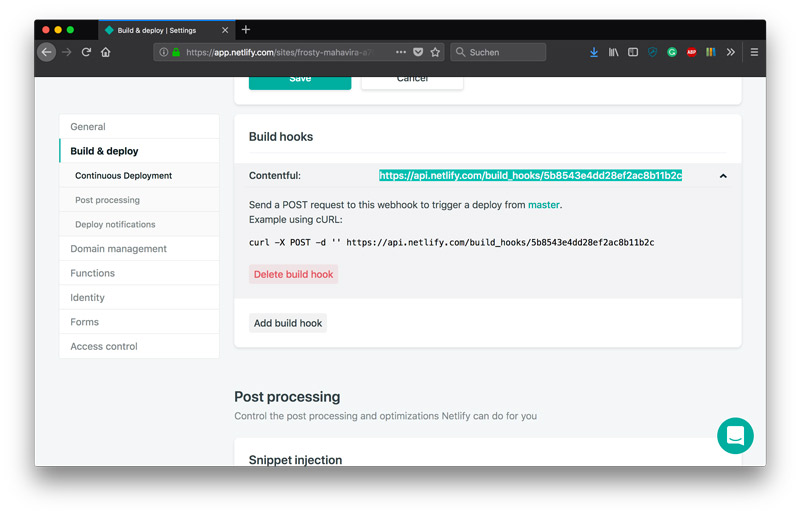Follow the master branch link

[x=543, y=205]
